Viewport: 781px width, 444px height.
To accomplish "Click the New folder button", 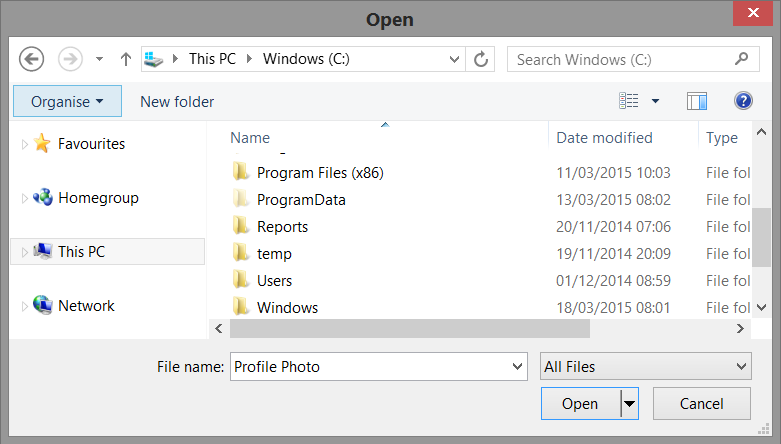I will (x=177, y=101).
